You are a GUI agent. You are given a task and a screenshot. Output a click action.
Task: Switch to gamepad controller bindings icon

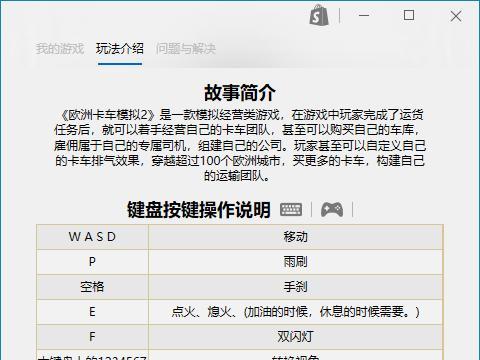point(332,210)
